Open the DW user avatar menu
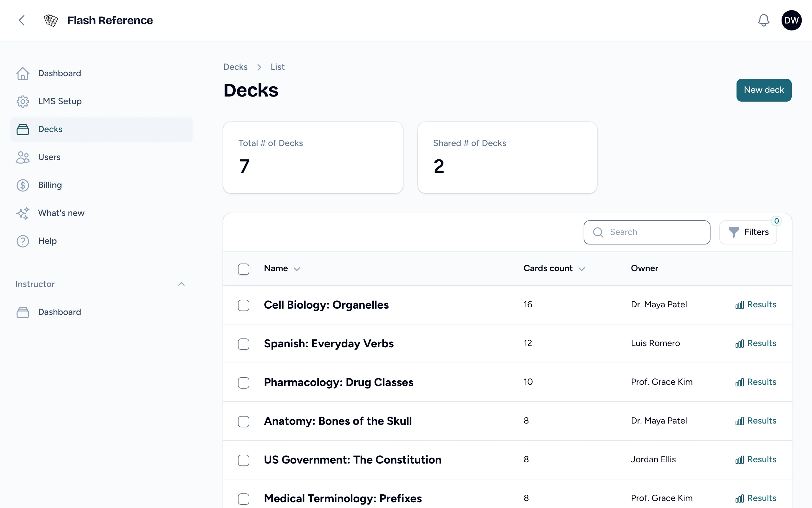The width and height of the screenshot is (812, 508). [x=791, y=21]
